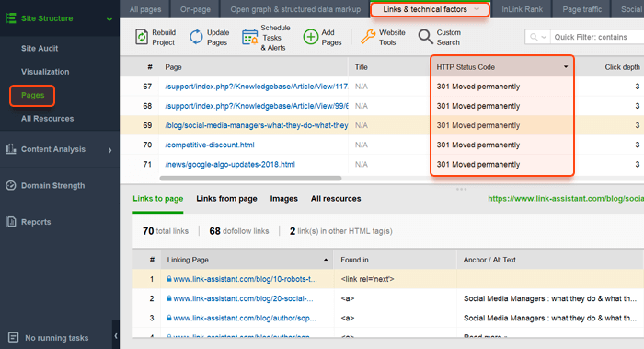Screen dimensions: 644x349
Task: Click the Domain Strength gauge icon
Action: [x=11, y=185]
